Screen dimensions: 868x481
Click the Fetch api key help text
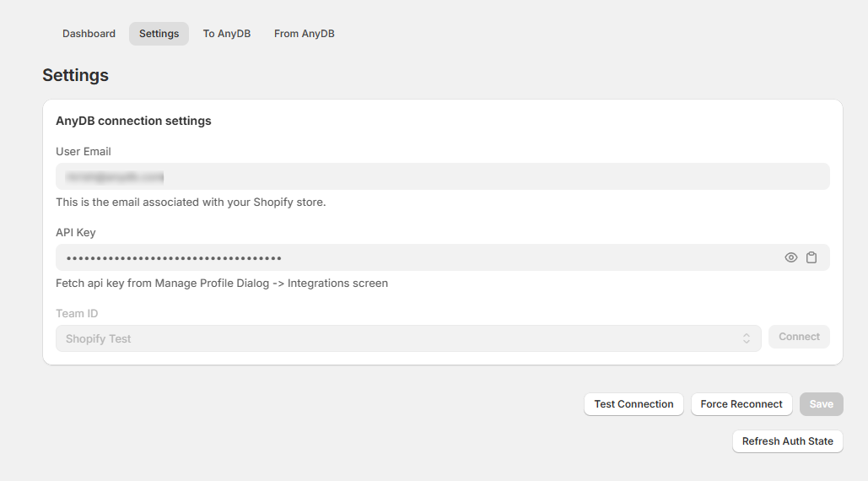222,283
